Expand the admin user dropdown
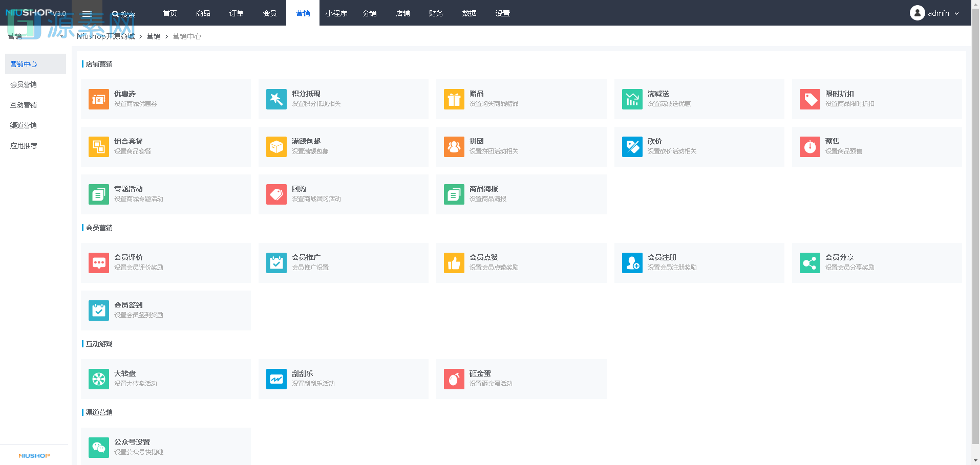980x465 pixels. pos(934,13)
